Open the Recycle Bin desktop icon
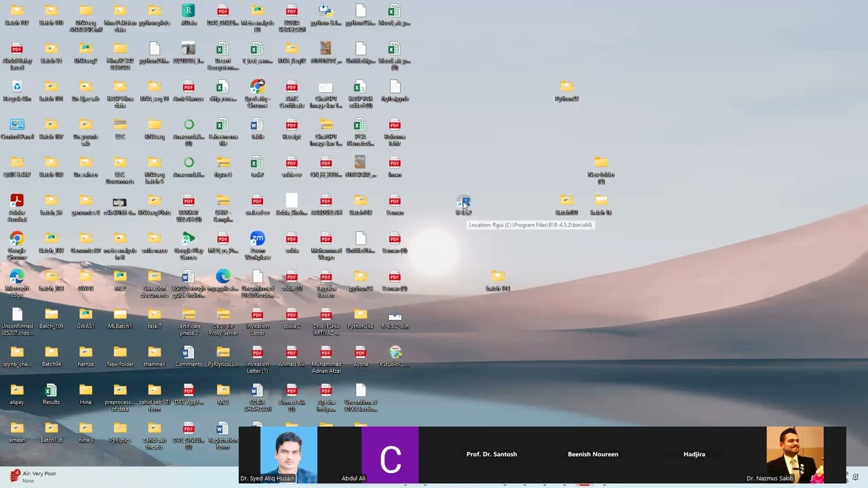Image resolution: width=868 pixels, height=488 pixels. click(x=17, y=91)
